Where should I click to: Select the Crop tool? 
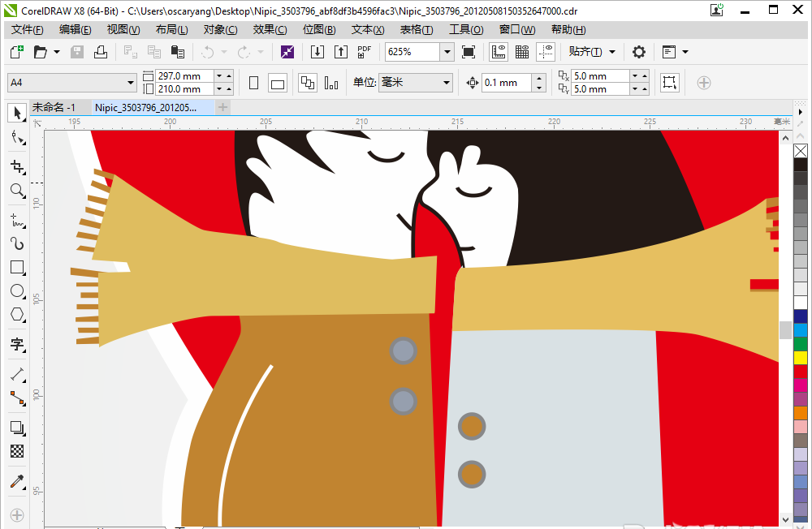[x=17, y=166]
